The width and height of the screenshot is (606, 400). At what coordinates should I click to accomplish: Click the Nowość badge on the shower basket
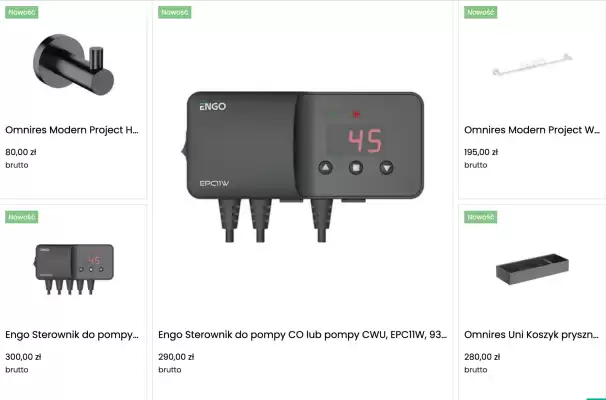click(480, 217)
